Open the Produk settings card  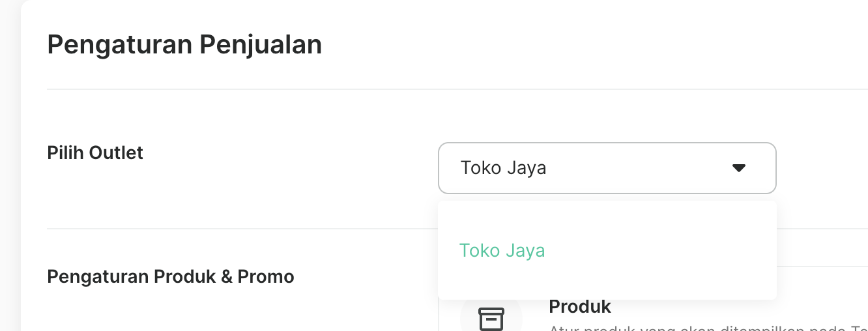(653, 299)
